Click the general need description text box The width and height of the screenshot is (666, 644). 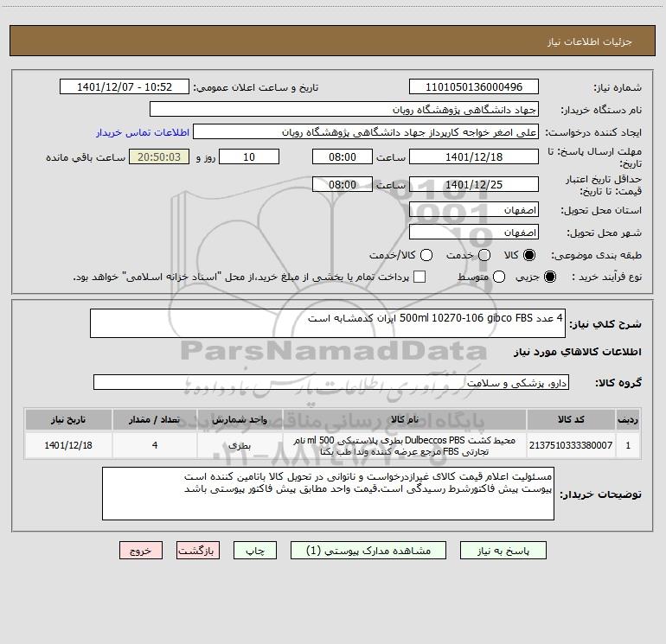click(x=328, y=323)
